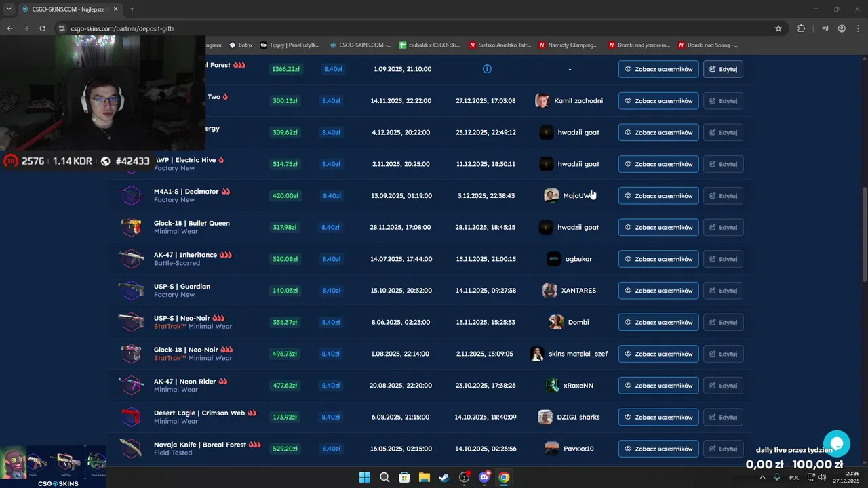
Task: Open the Chrome profile avatar icon
Action: click(x=842, y=28)
